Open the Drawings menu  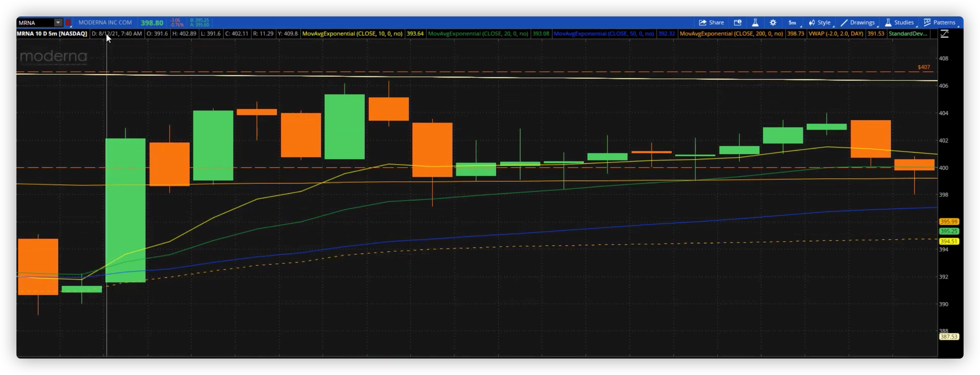point(858,23)
